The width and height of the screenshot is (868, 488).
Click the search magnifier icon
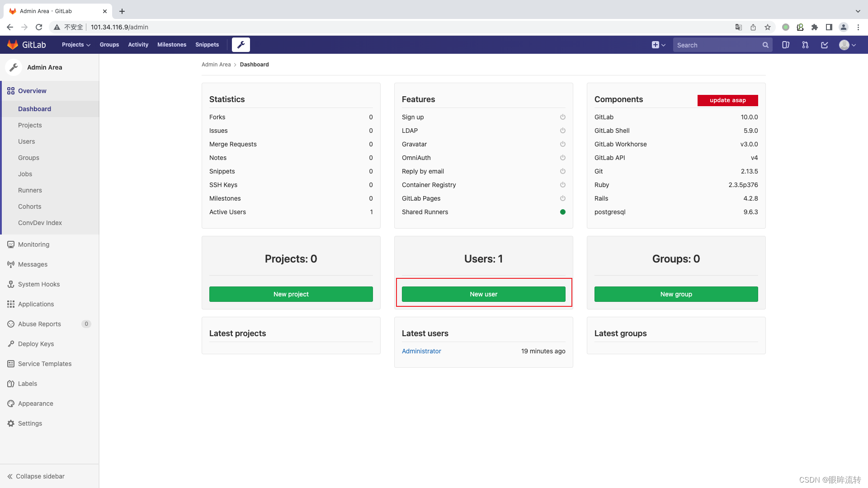click(765, 45)
